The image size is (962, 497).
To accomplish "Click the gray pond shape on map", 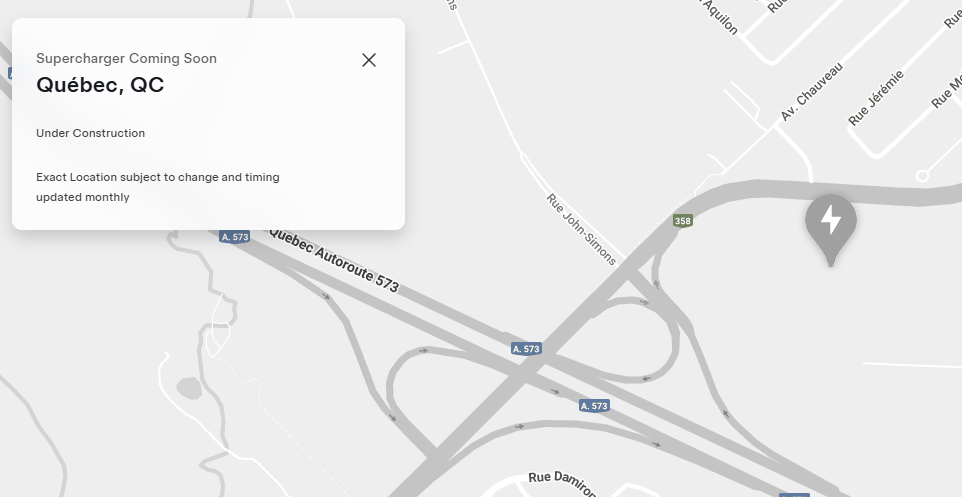I will click(x=190, y=388).
